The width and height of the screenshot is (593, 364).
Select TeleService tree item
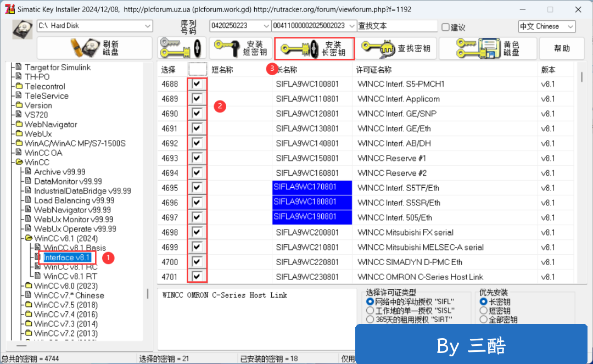tap(47, 96)
